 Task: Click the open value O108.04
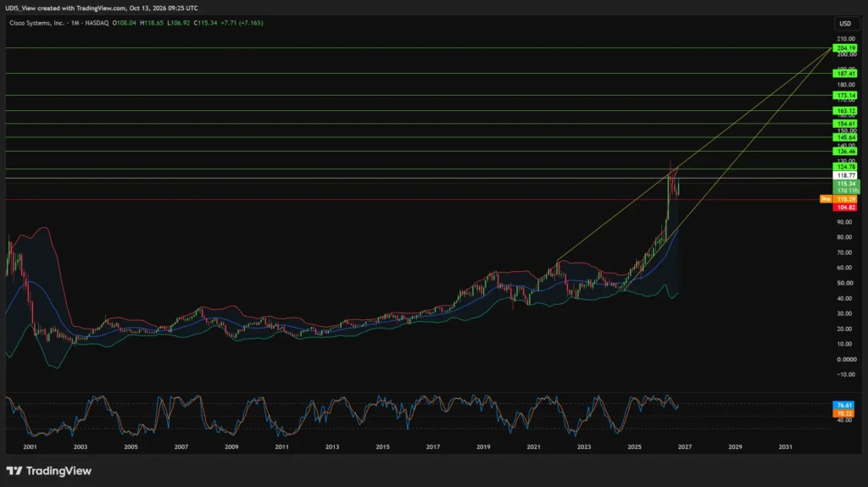[x=125, y=23]
